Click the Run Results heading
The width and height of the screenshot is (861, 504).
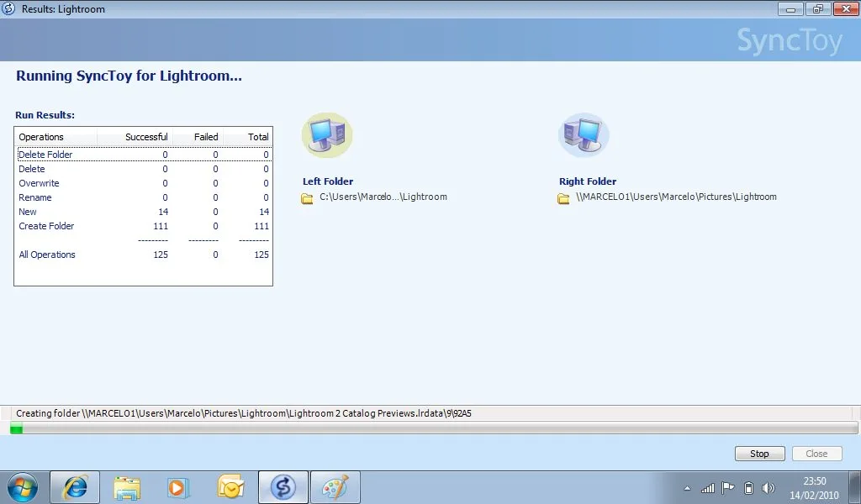pos(45,115)
